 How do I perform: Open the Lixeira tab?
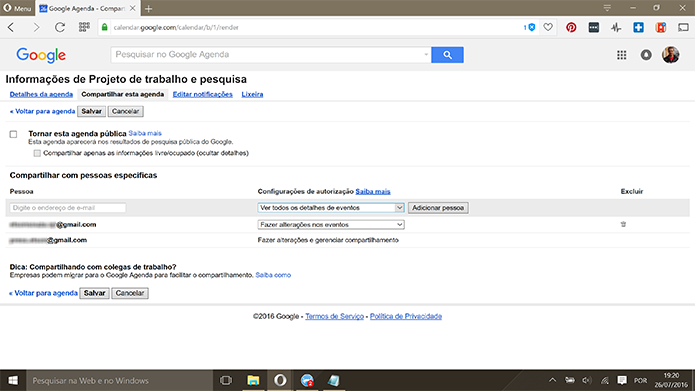click(252, 94)
